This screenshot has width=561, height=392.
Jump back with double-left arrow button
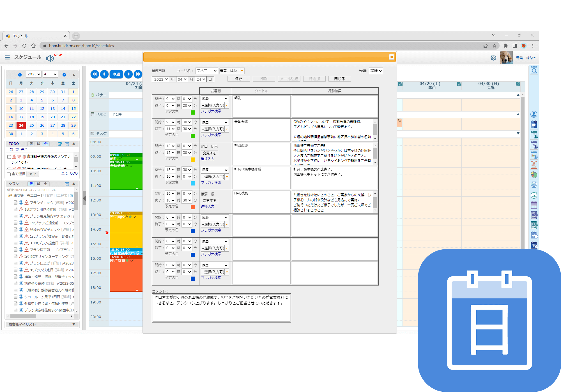[x=95, y=74]
